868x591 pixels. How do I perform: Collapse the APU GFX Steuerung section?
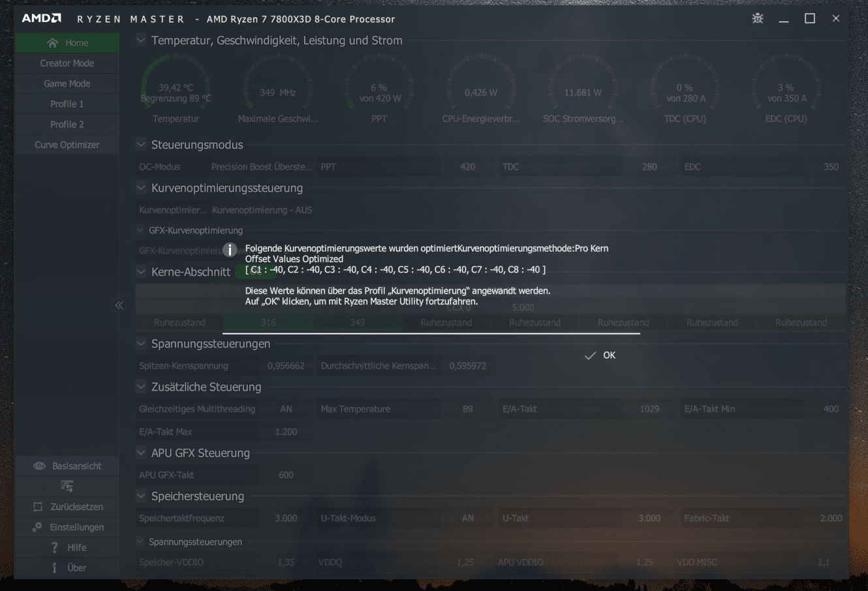point(140,453)
